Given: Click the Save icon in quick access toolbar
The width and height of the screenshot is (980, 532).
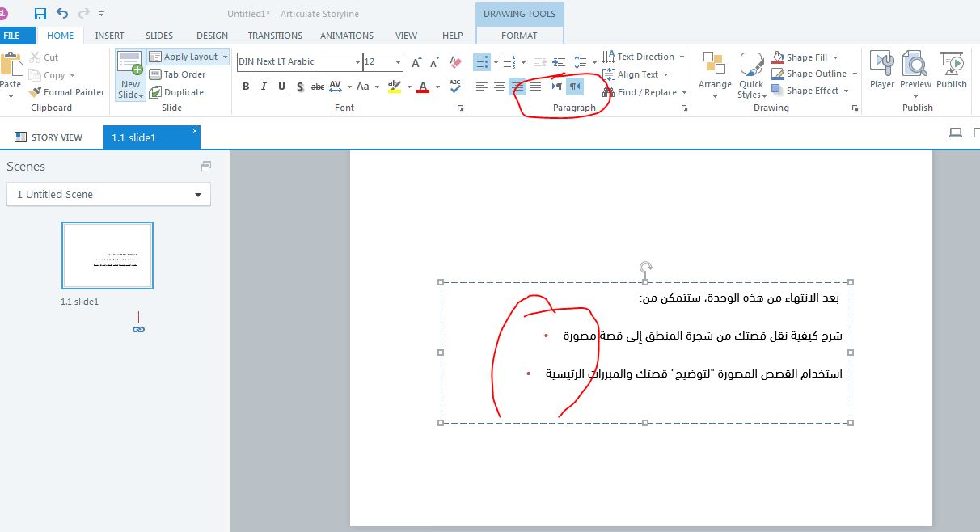Looking at the screenshot, I should (x=40, y=14).
